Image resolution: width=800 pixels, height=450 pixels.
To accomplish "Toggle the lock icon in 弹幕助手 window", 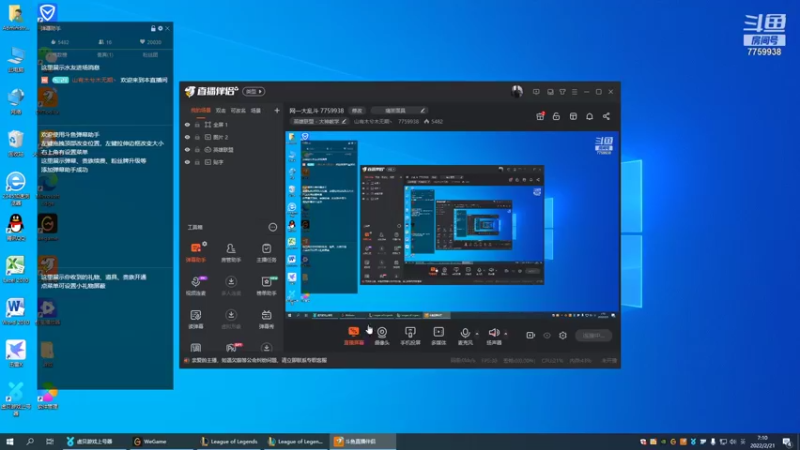I will 153,29.
